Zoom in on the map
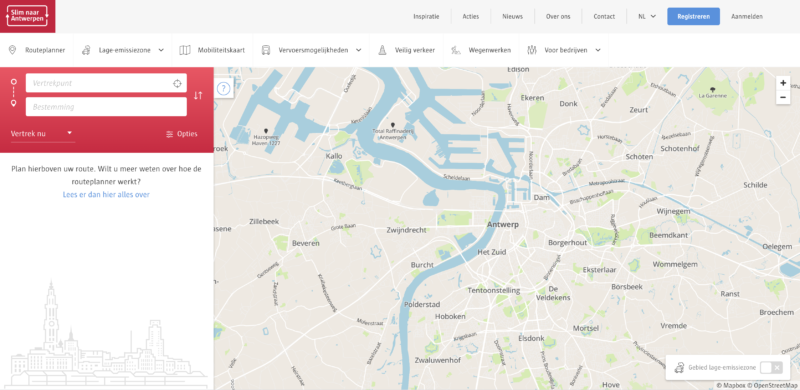The height and width of the screenshot is (390, 800). [x=783, y=83]
